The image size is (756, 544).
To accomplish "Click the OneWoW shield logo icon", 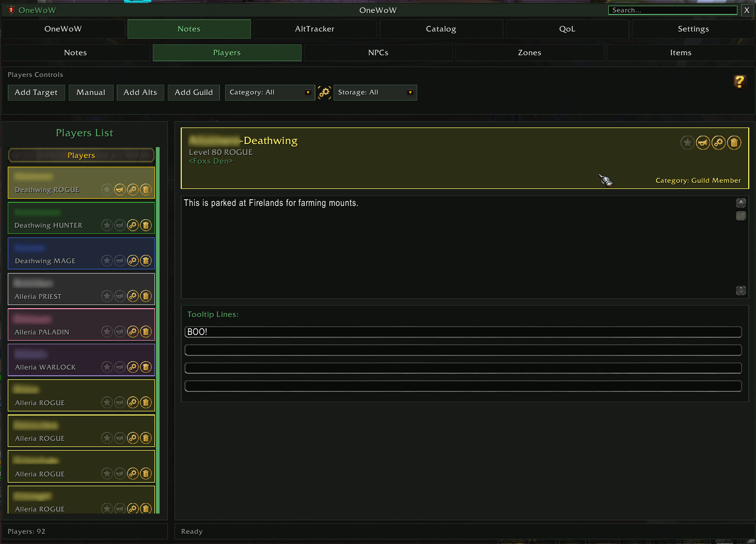I will 11,10.
